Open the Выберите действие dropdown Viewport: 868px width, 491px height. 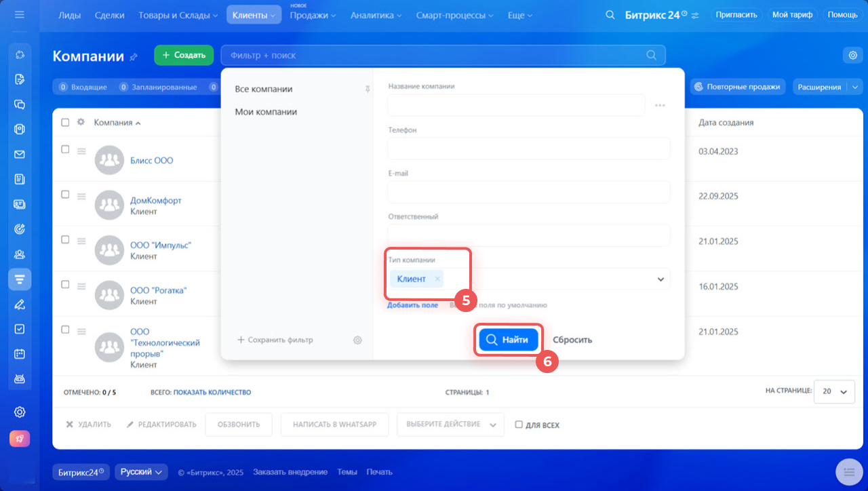click(450, 425)
